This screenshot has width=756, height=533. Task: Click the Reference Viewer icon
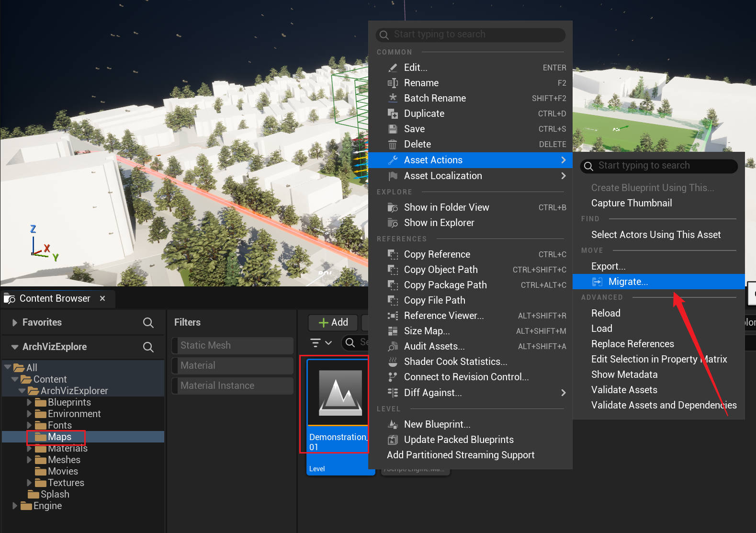pos(393,316)
